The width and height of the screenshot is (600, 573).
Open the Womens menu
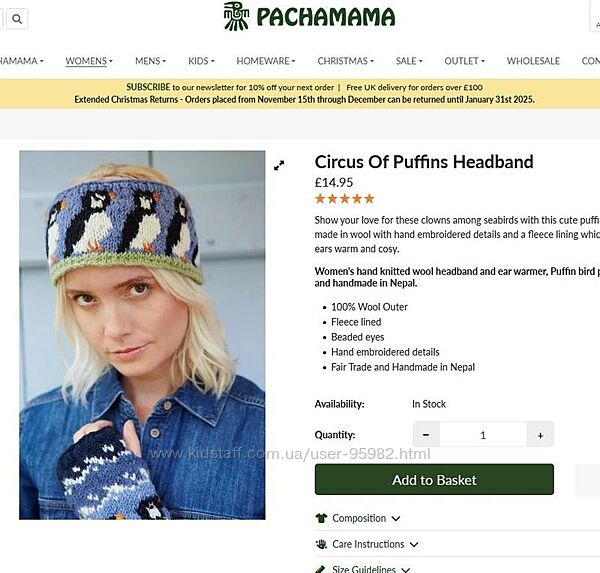click(89, 61)
